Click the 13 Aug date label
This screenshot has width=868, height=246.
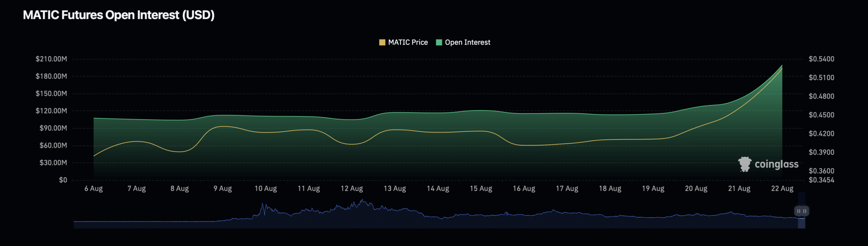(395, 188)
